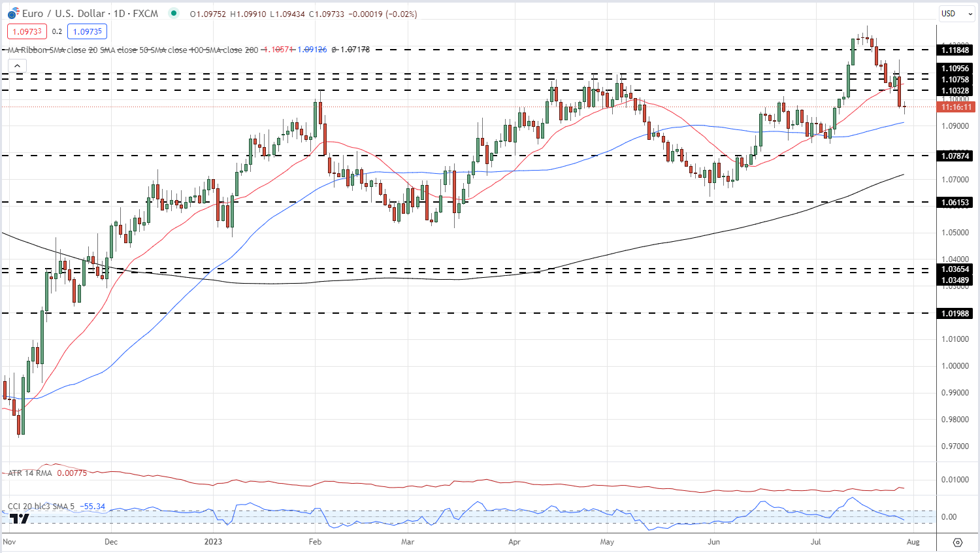The image size is (980, 553).
Task: Click the red countdown label 11:16:11
Action: 956,107
